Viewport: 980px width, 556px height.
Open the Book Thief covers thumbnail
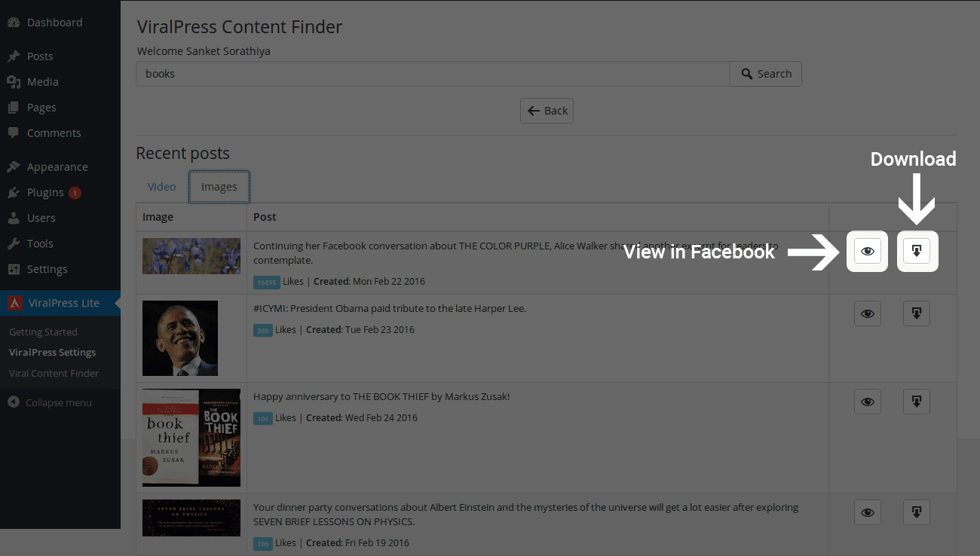[x=191, y=438]
